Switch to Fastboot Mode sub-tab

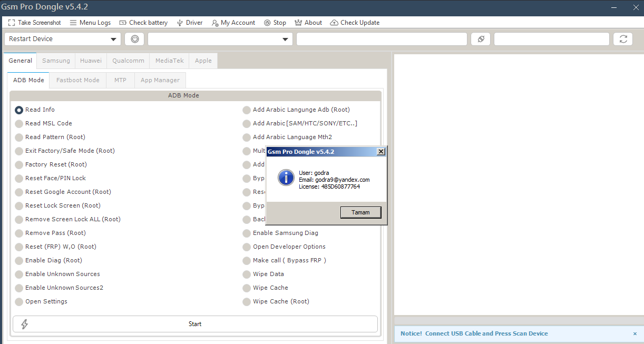78,80
